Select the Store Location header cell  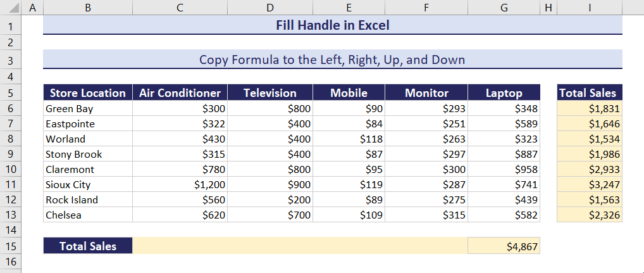click(x=88, y=92)
